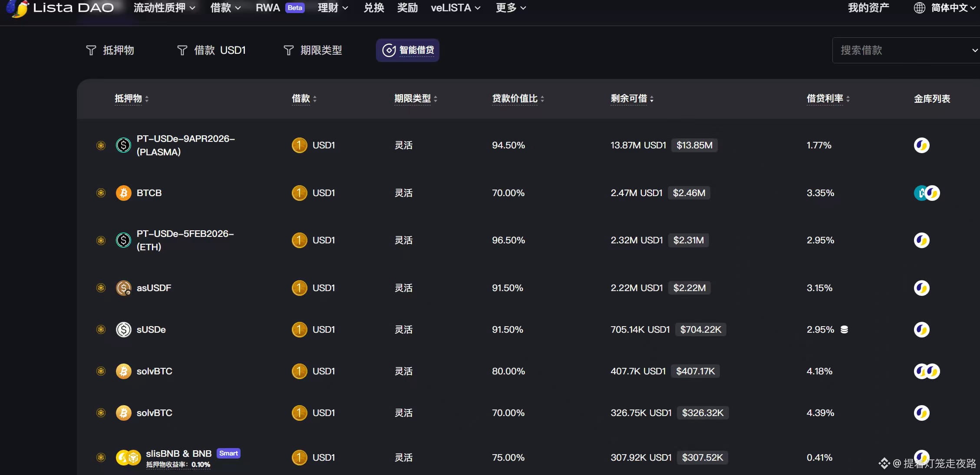Open the 期限类型 term type filter

[313, 50]
